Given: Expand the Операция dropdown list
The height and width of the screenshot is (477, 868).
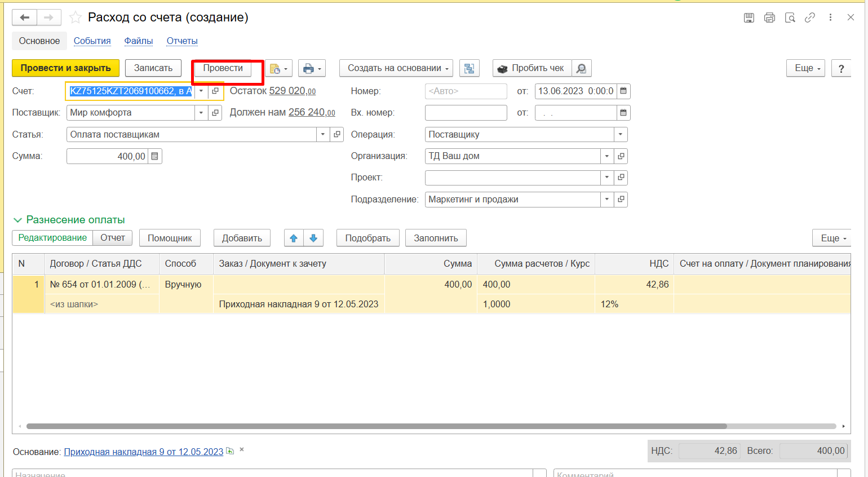Looking at the screenshot, I should point(620,135).
